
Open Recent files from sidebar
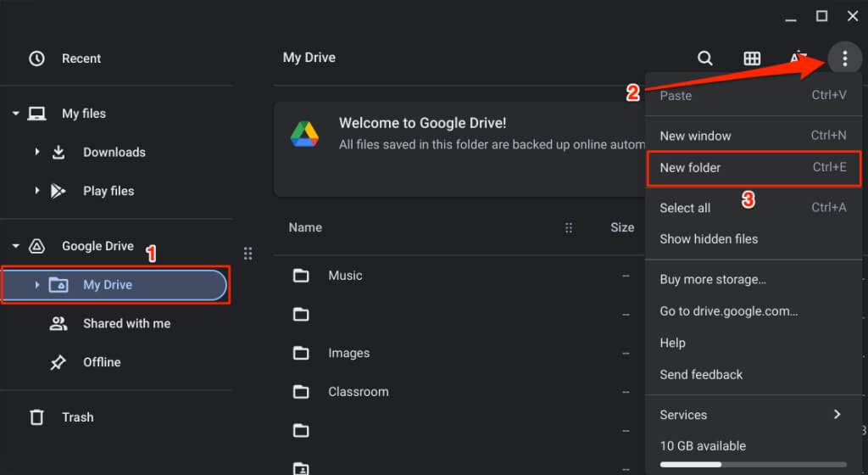click(81, 59)
